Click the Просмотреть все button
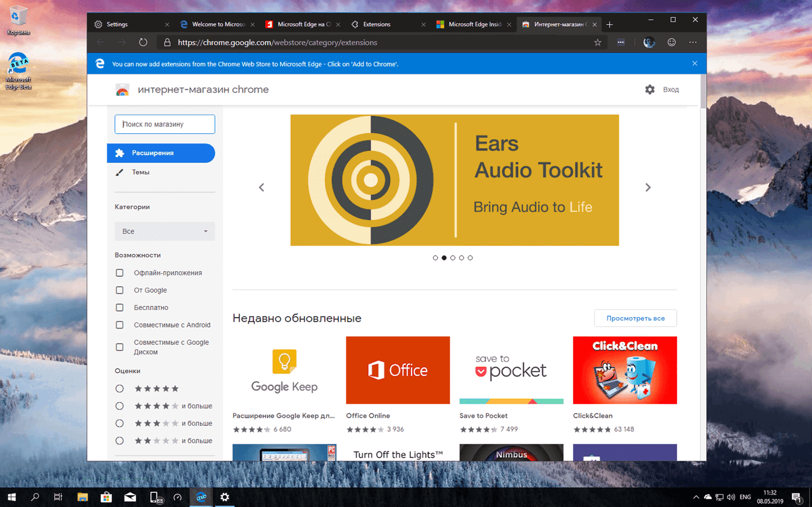The image size is (812, 507). coord(636,318)
